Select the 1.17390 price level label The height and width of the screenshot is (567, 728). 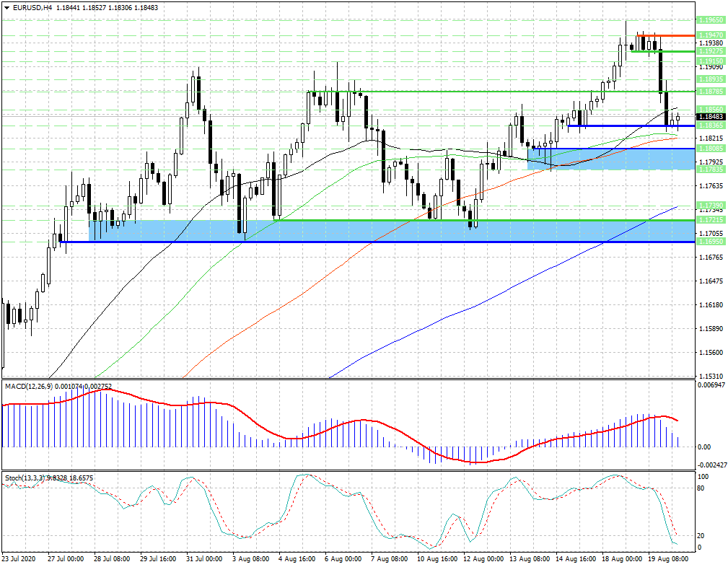(711, 206)
